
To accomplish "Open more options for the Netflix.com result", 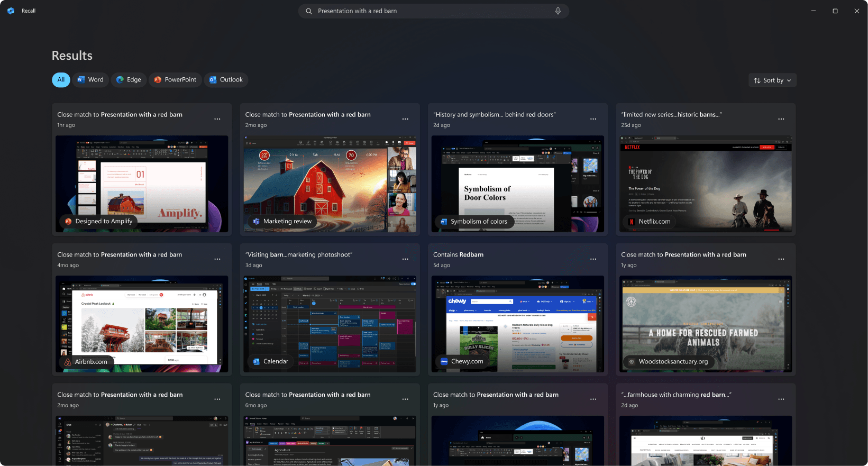I will tap(781, 119).
